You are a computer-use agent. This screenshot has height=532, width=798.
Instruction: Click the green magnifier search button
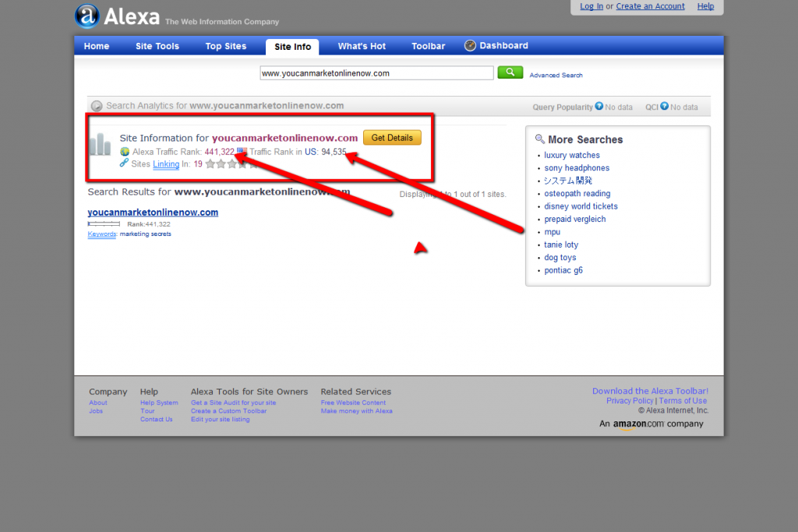510,72
